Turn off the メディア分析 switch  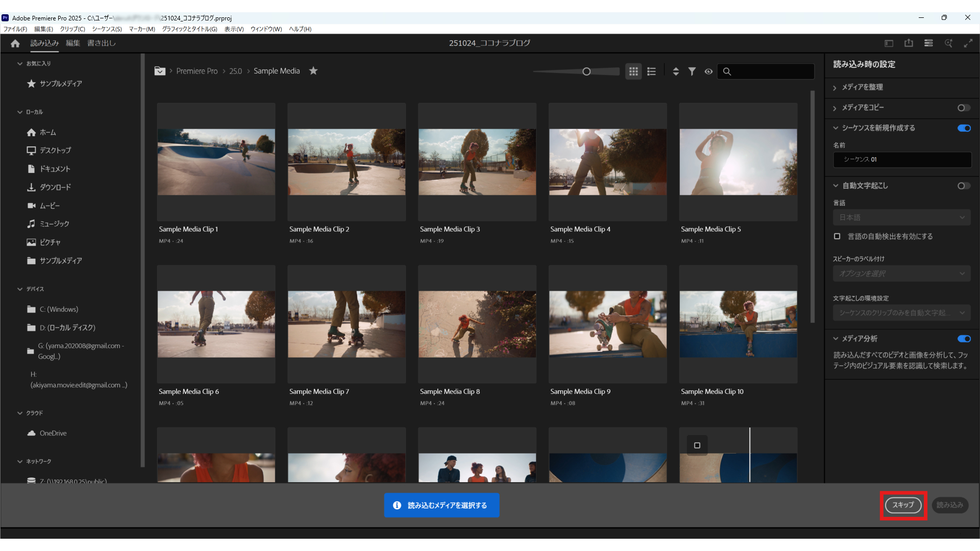tap(964, 339)
